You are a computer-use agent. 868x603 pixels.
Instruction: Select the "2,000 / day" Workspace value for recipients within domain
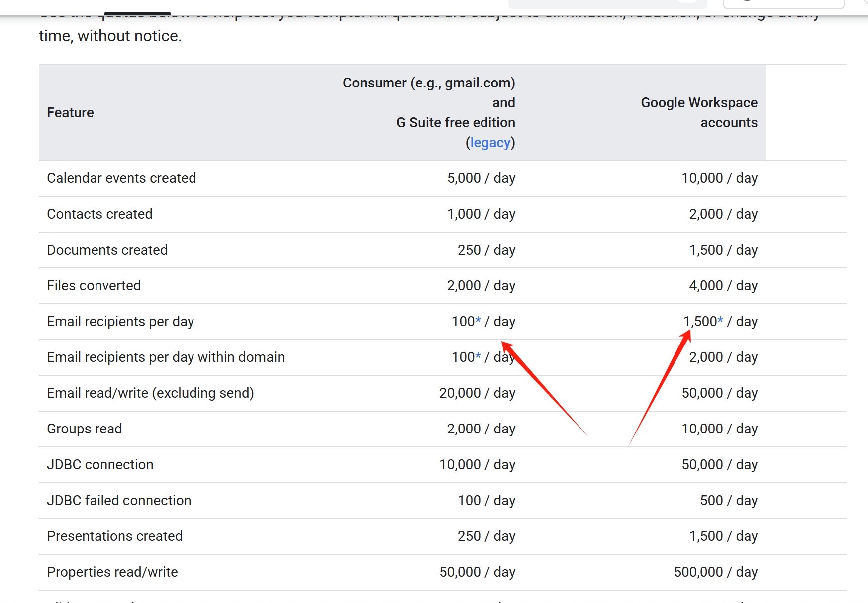tap(723, 357)
